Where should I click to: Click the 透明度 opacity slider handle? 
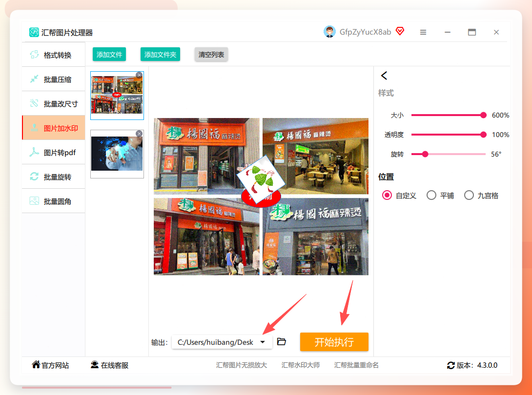(x=483, y=135)
